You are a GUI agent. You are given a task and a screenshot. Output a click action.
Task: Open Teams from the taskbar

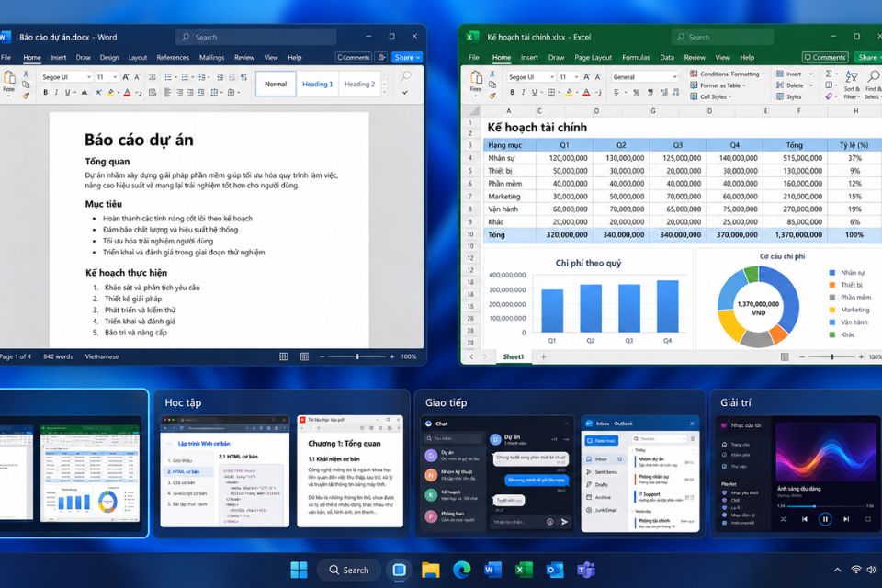pos(585,570)
